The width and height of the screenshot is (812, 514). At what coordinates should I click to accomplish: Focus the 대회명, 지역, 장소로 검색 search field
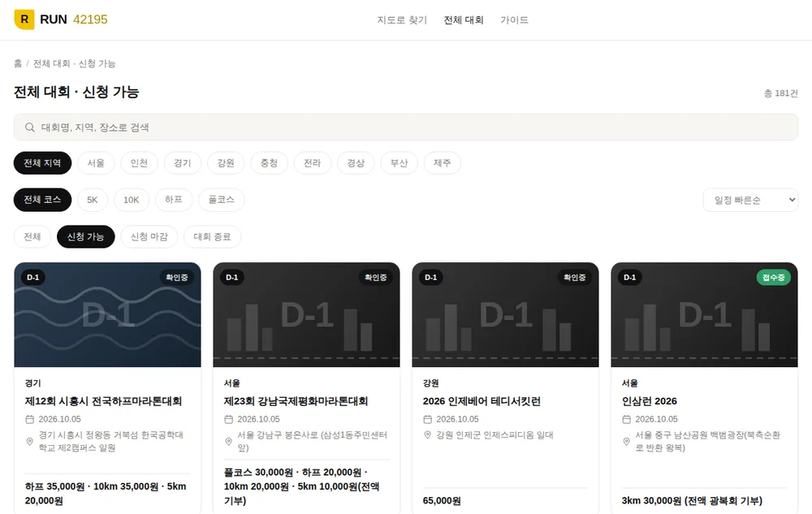[x=405, y=127]
